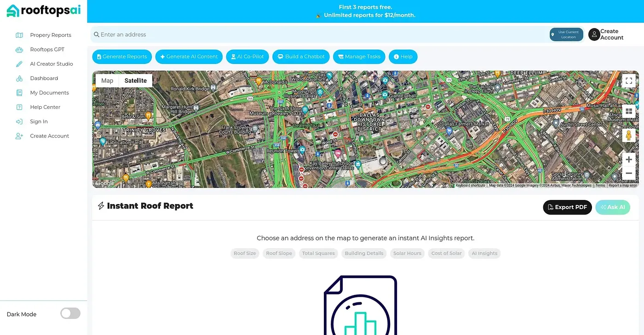Click the question icon beside Help Center

pyautogui.click(x=19, y=107)
